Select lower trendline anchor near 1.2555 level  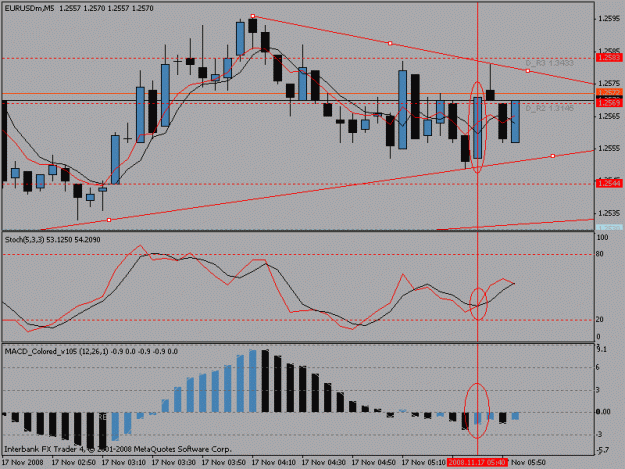tap(553, 156)
